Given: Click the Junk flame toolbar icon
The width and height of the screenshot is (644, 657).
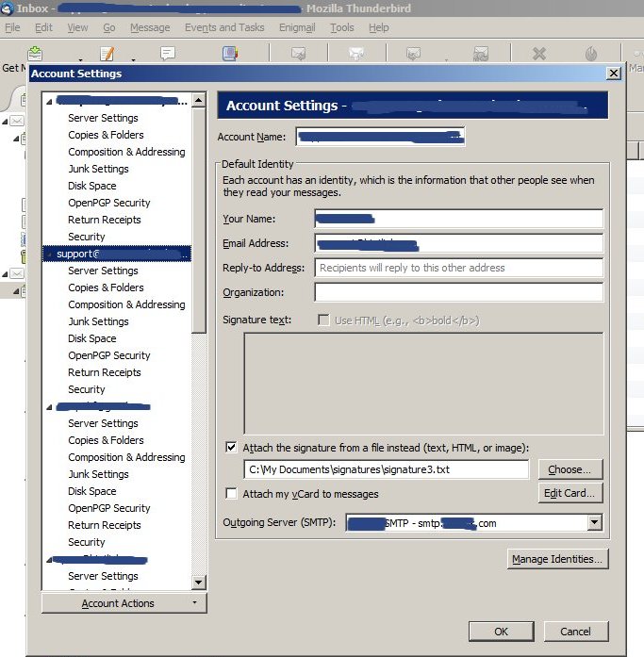Looking at the screenshot, I should [591, 54].
